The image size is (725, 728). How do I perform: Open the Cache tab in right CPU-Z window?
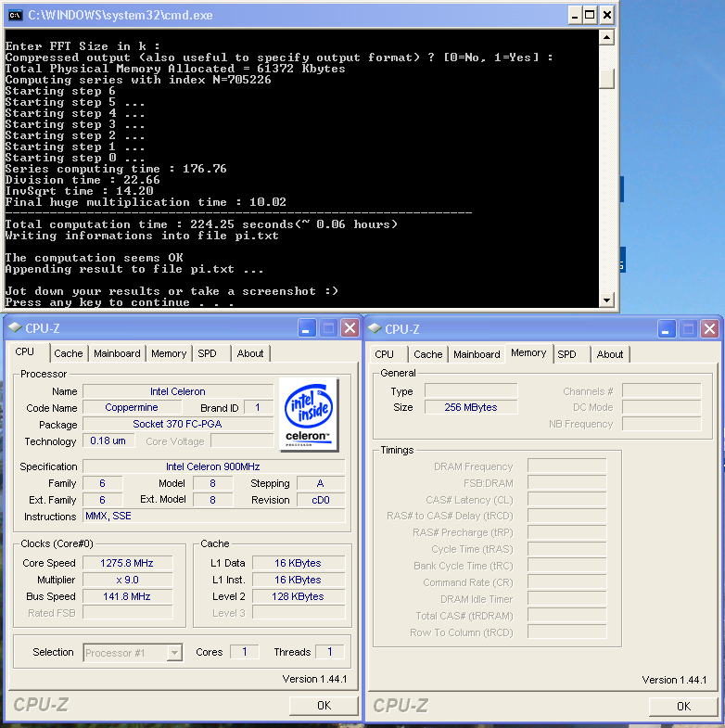click(x=428, y=354)
